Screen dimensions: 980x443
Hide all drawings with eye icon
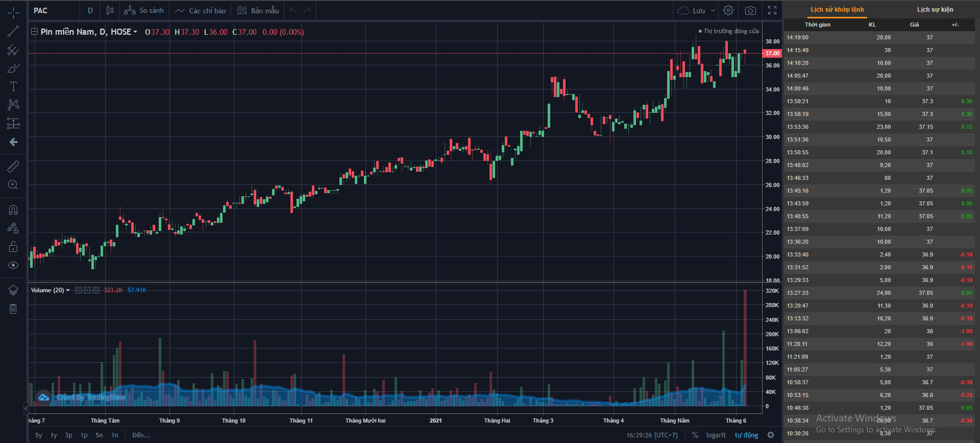pos(13,265)
